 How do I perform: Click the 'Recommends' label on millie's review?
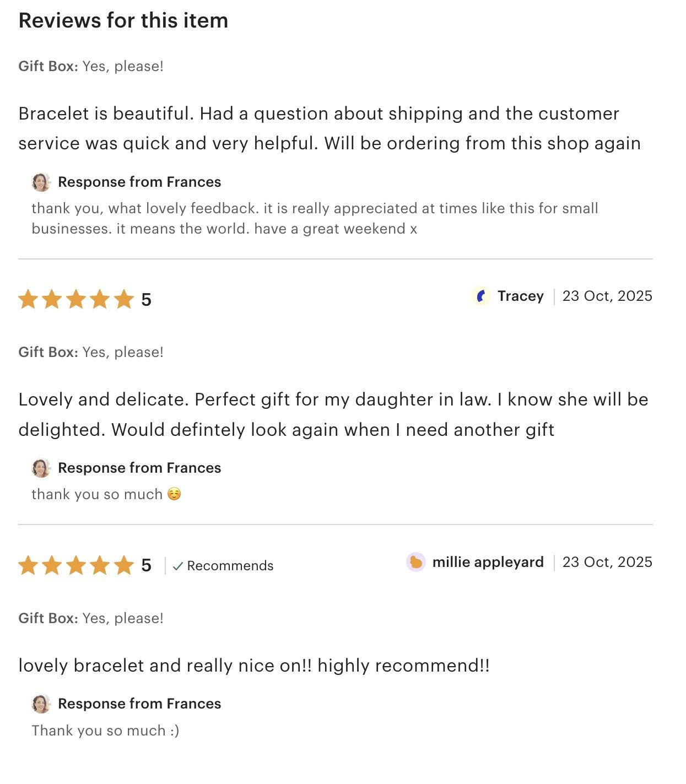[x=230, y=566]
